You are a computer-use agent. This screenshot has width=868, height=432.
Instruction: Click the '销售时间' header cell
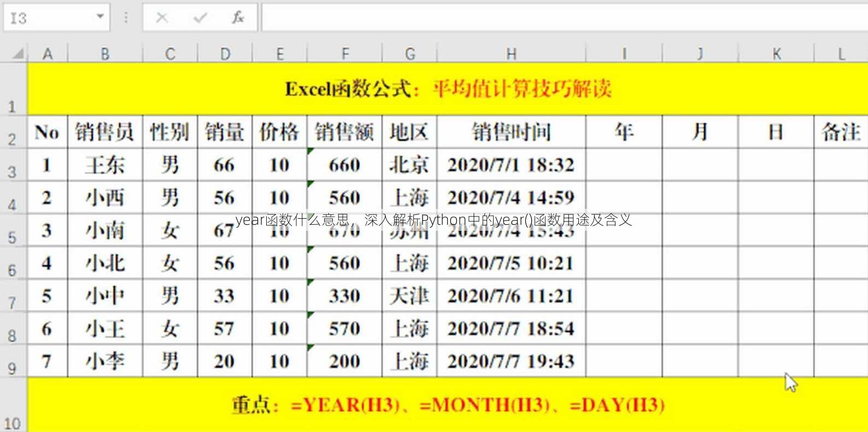511,132
